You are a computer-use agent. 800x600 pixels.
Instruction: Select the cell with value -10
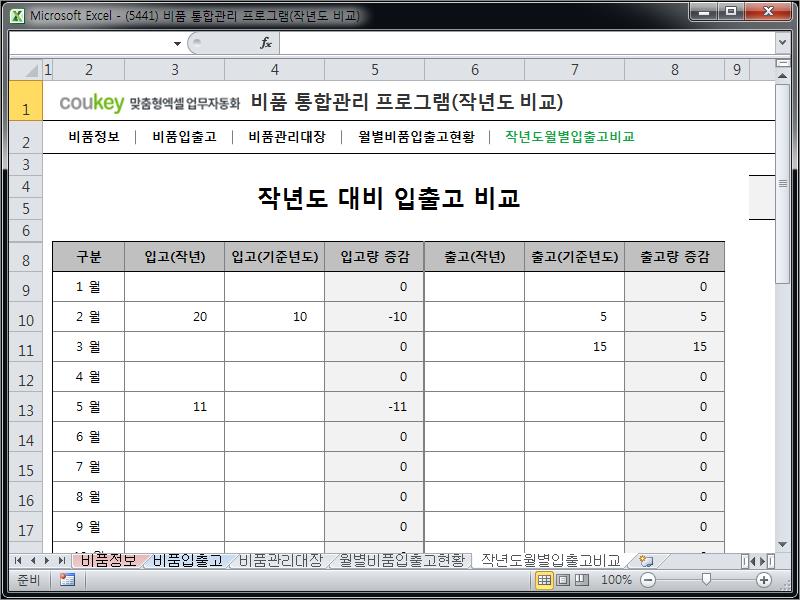374,317
